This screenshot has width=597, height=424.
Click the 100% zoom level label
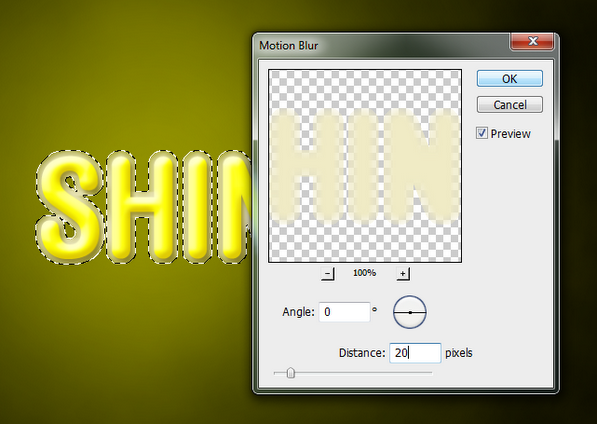(x=364, y=273)
